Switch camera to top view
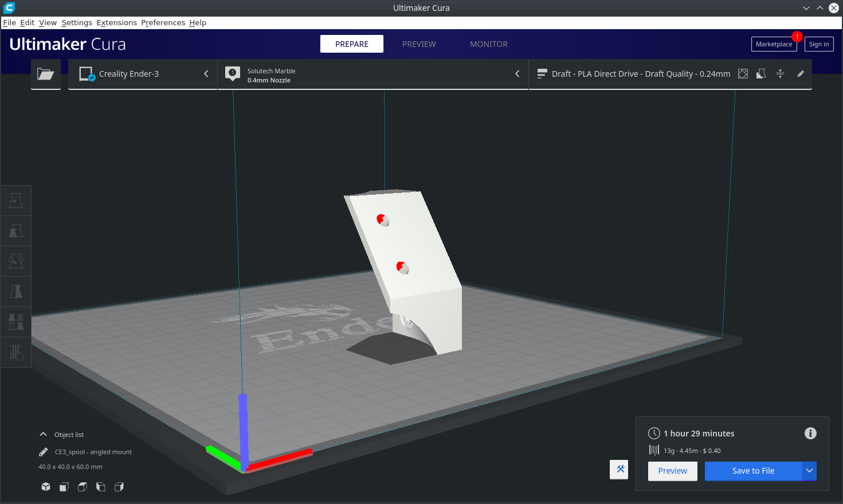The width and height of the screenshot is (843, 504). click(x=83, y=487)
